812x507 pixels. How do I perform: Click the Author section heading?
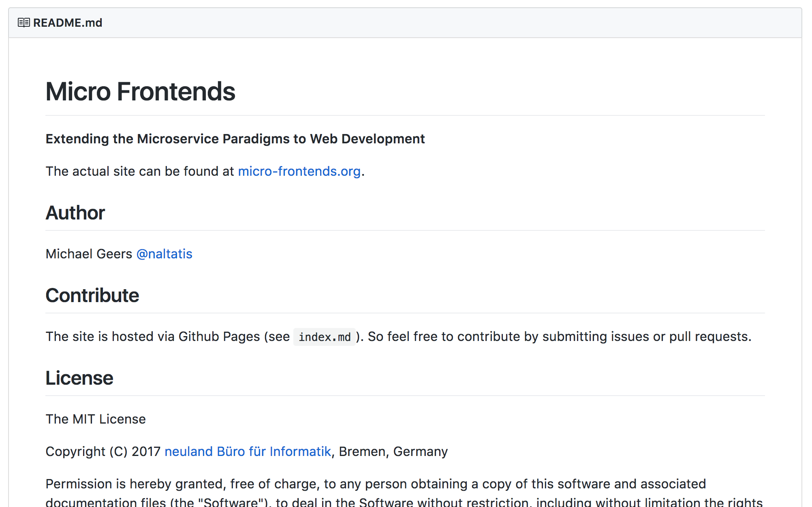point(75,213)
